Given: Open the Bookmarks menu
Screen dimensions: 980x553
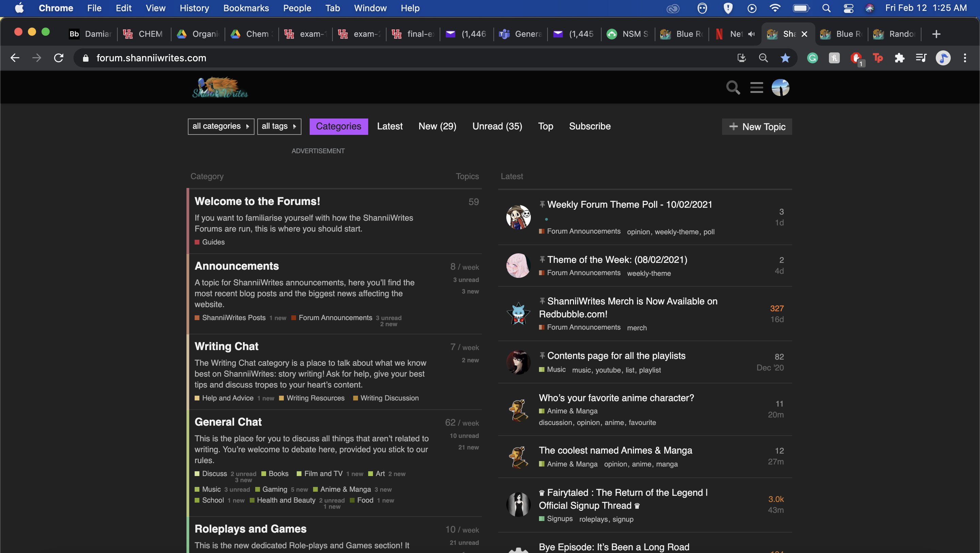Looking at the screenshot, I should (246, 8).
